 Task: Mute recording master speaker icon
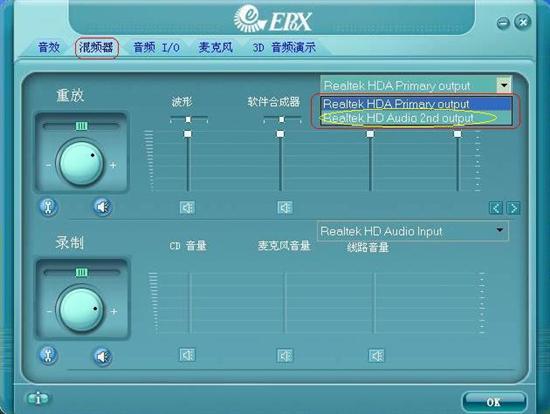tap(103, 356)
